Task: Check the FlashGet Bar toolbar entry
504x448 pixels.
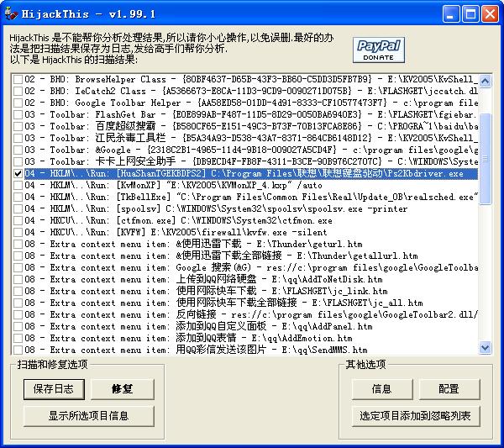Action: coord(18,114)
